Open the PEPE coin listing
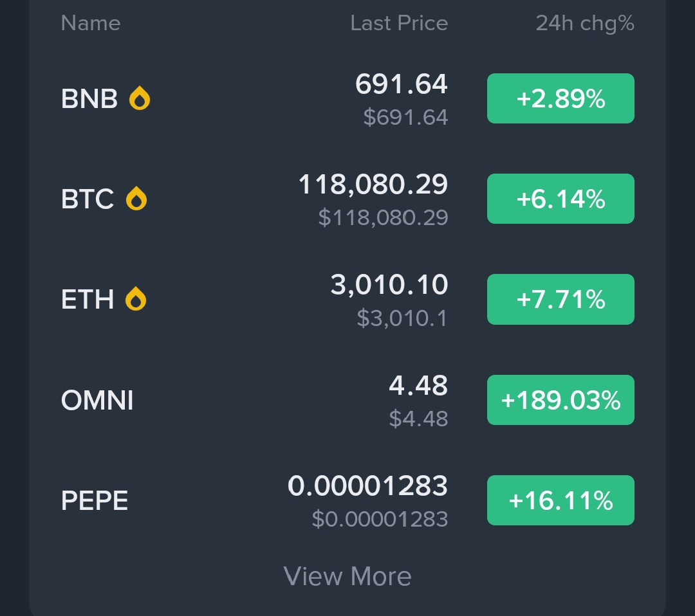The height and width of the screenshot is (616, 695). 95,501
